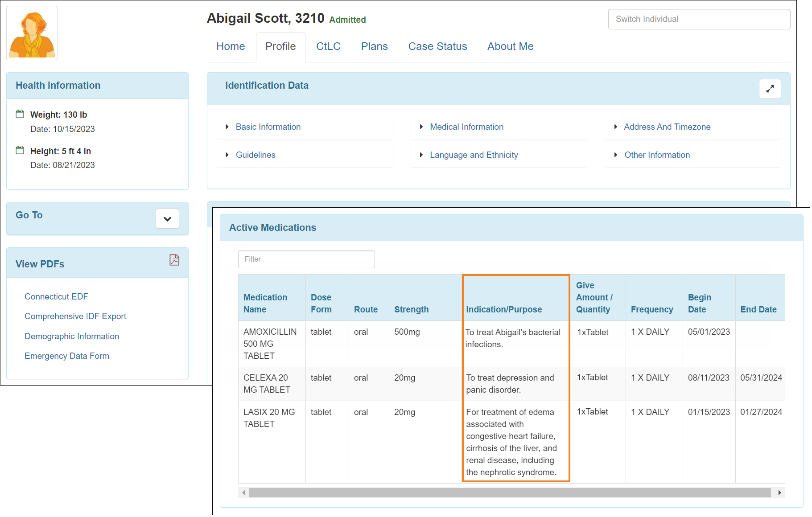Expand Language and Ethnicity section
Screen dimensions: 812x517
coord(474,155)
